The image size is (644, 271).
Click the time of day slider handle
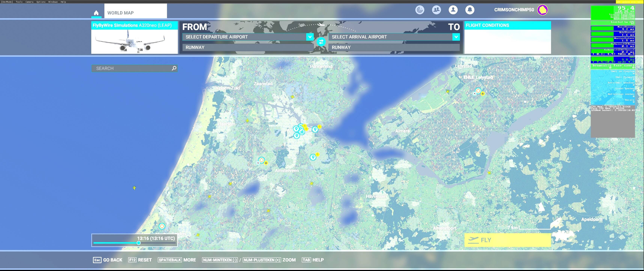click(x=139, y=243)
